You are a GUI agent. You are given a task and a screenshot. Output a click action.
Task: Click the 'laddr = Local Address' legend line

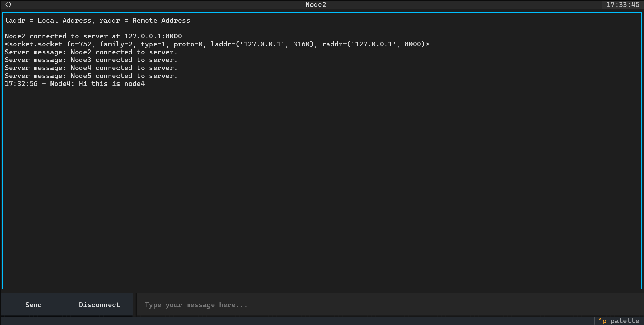97,20
